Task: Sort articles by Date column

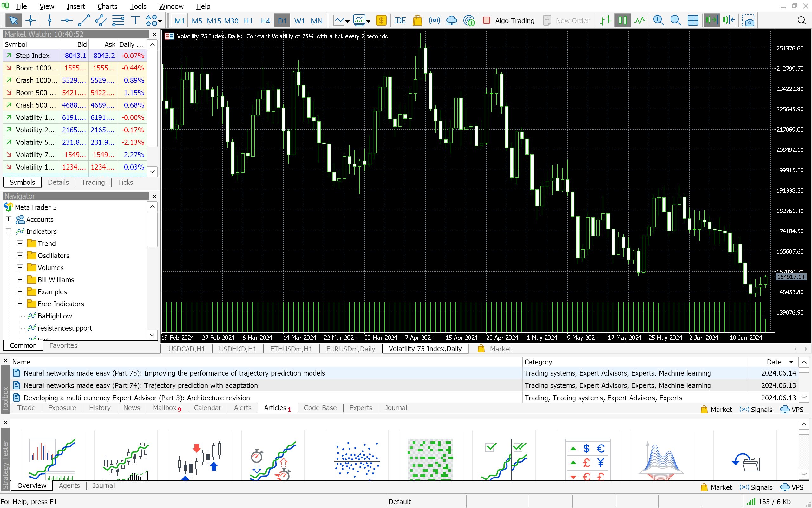Action: (x=774, y=362)
